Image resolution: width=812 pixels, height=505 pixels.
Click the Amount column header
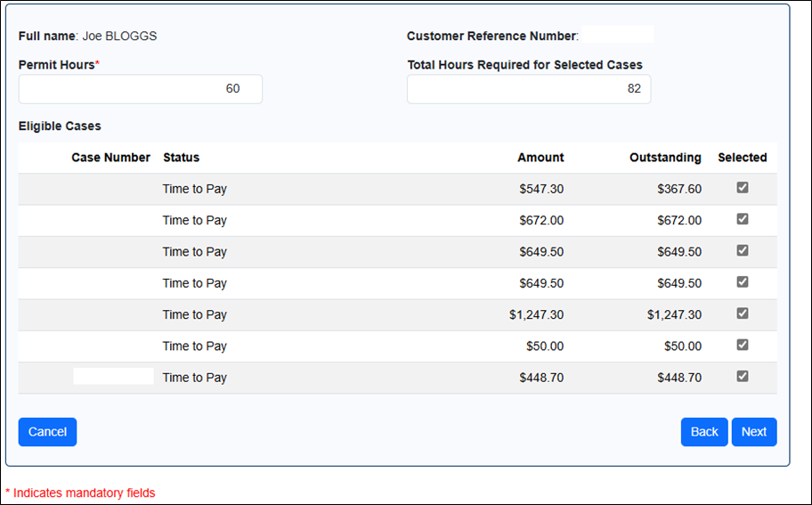click(x=540, y=158)
